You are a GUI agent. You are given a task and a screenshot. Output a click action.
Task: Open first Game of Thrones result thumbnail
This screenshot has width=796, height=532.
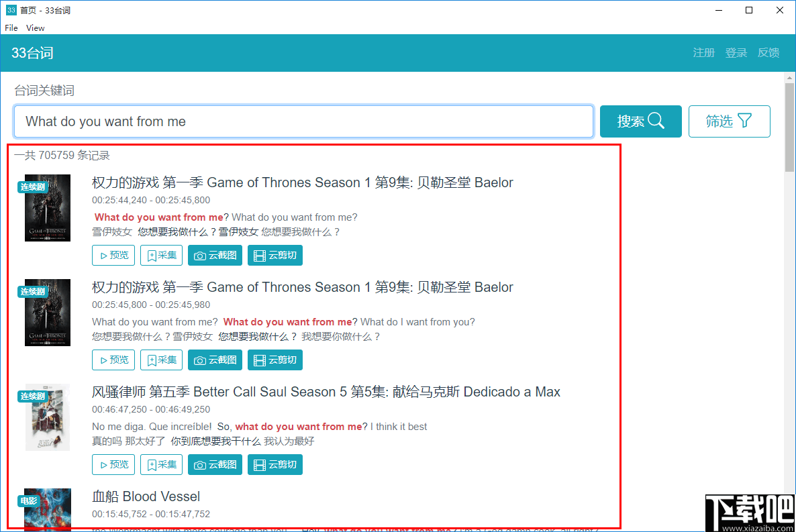pos(48,208)
